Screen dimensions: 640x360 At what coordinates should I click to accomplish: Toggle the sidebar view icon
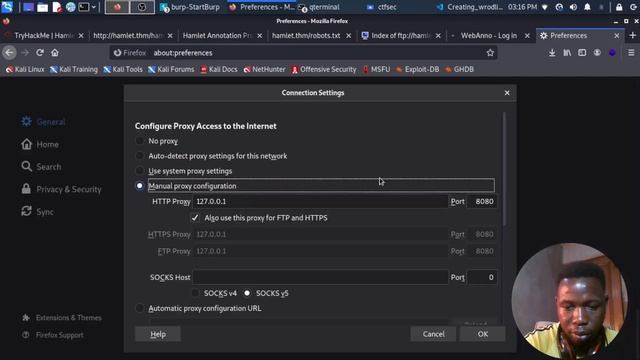pos(582,53)
